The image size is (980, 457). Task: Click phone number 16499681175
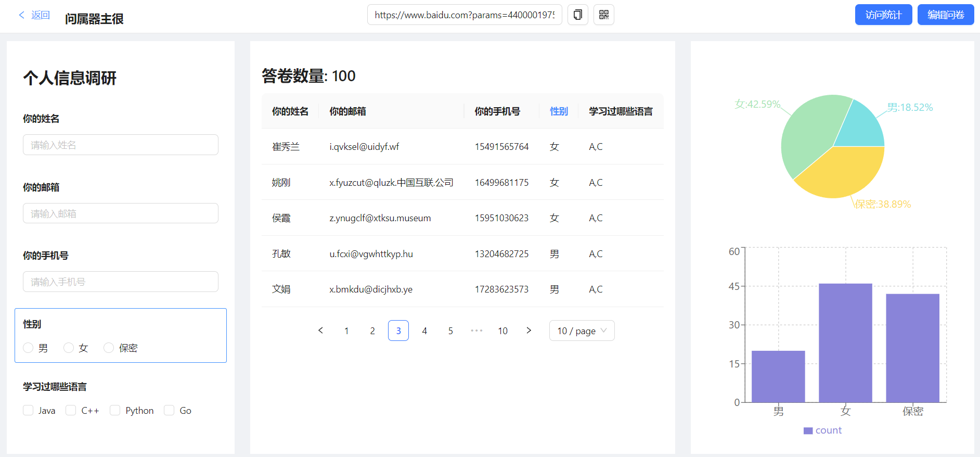(501, 183)
